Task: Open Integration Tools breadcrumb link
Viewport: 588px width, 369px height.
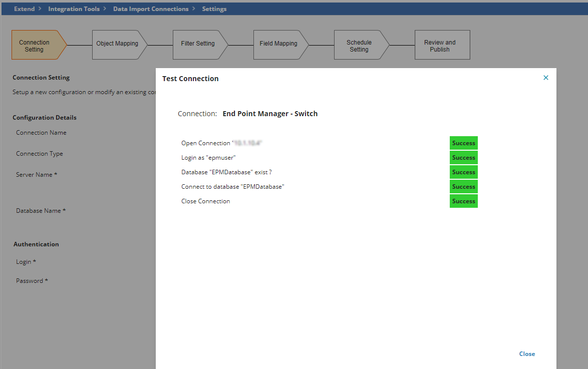Action: [x=74, y=9]
